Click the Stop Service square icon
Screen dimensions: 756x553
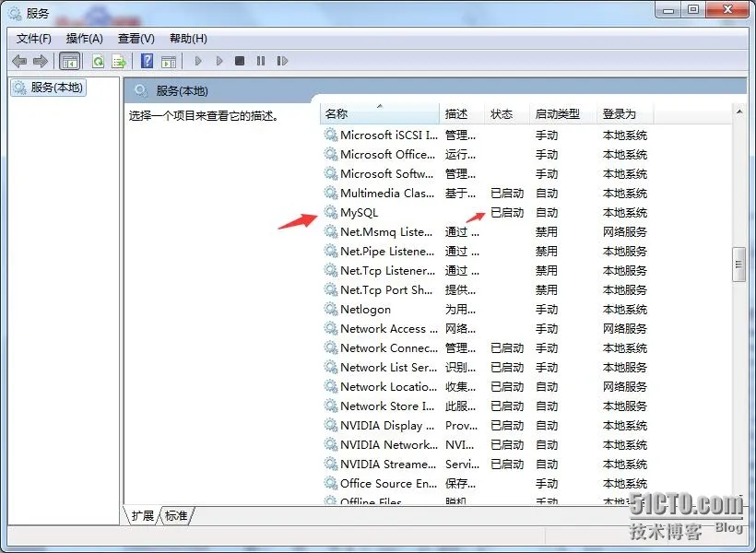[x=239, y=61]
